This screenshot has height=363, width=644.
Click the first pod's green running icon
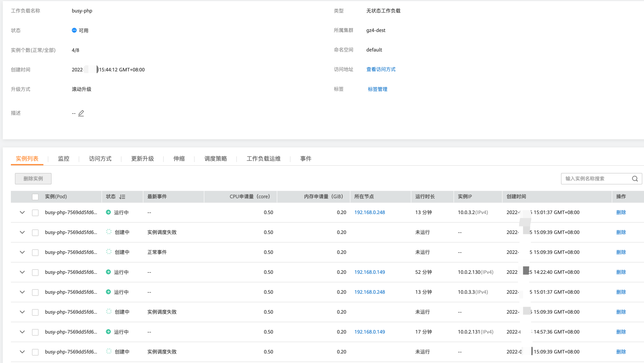click(108, 212)
